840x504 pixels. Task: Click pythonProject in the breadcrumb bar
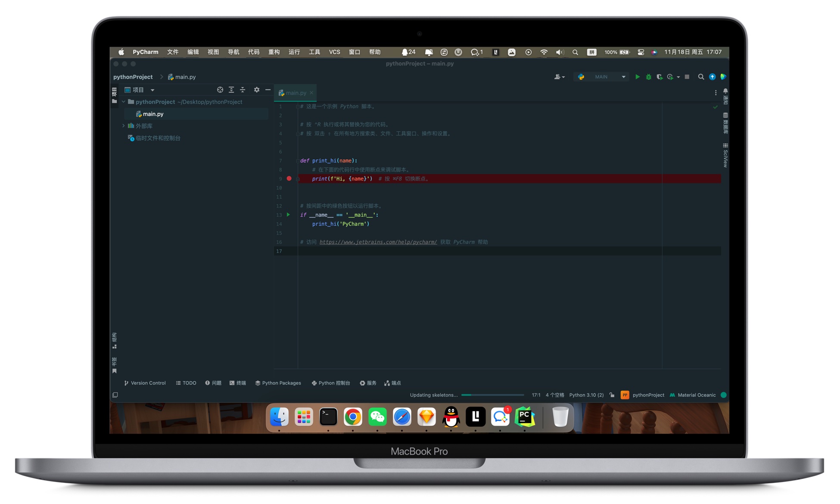[133, 77]
